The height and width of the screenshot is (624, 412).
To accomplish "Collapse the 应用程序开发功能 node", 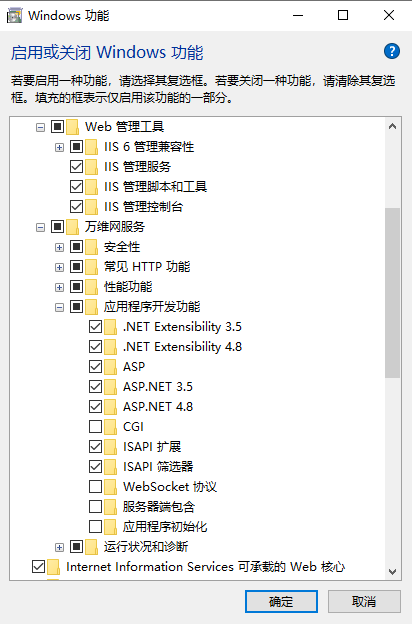I will tap(59, 307).
